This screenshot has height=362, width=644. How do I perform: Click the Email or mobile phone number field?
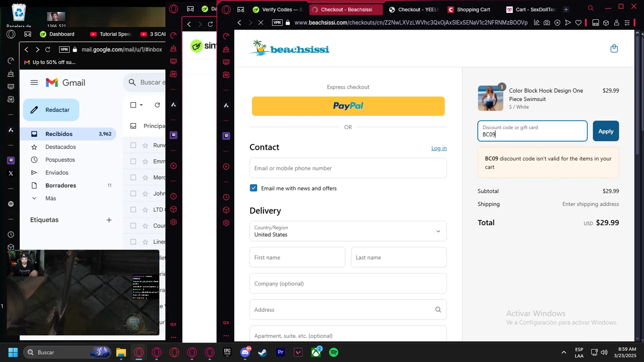coord(348,168)
